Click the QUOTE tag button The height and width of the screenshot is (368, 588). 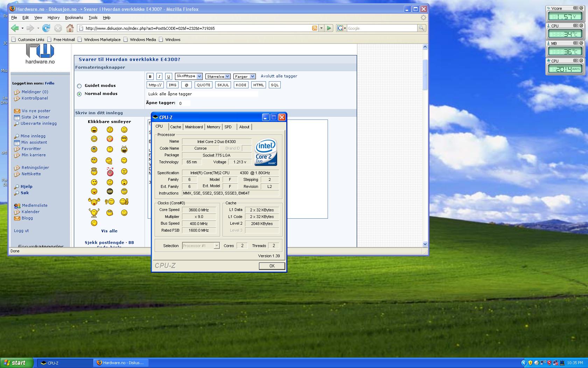[203, 85]
